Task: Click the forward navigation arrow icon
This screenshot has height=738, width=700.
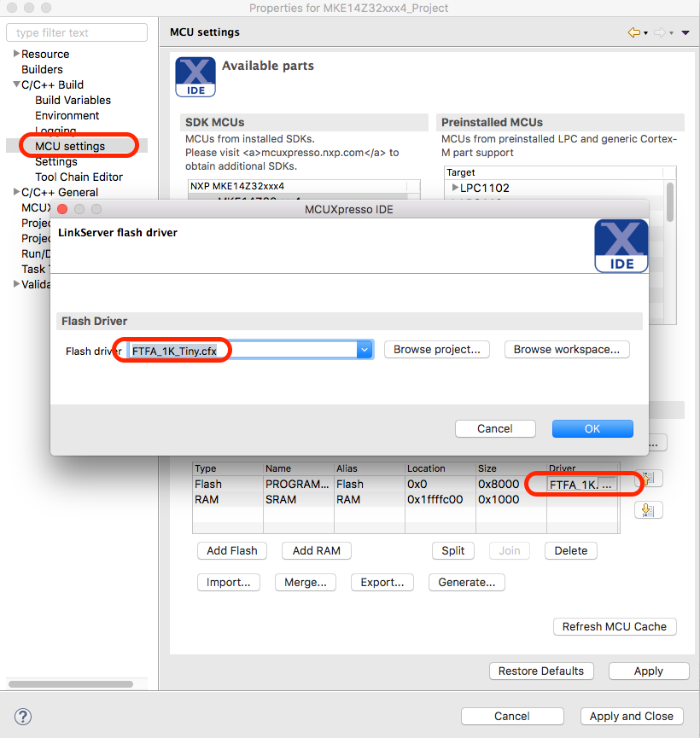Action: pos(660,32)
